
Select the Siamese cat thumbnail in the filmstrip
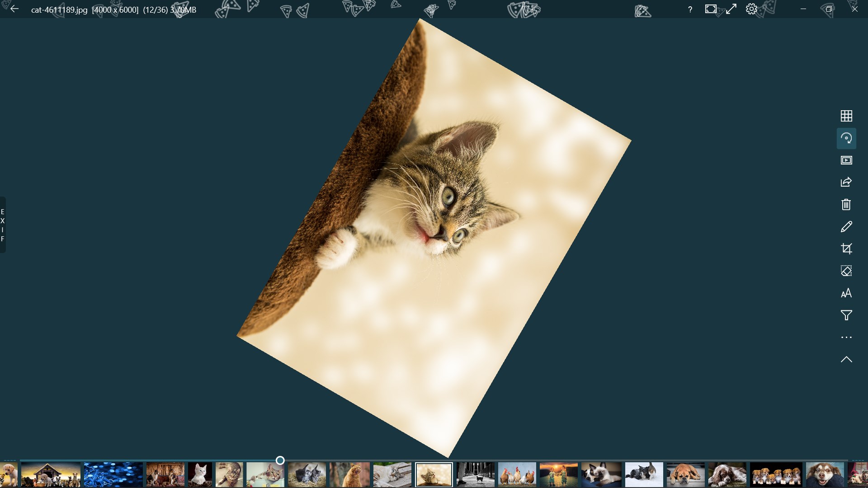[x=601, y=474]
